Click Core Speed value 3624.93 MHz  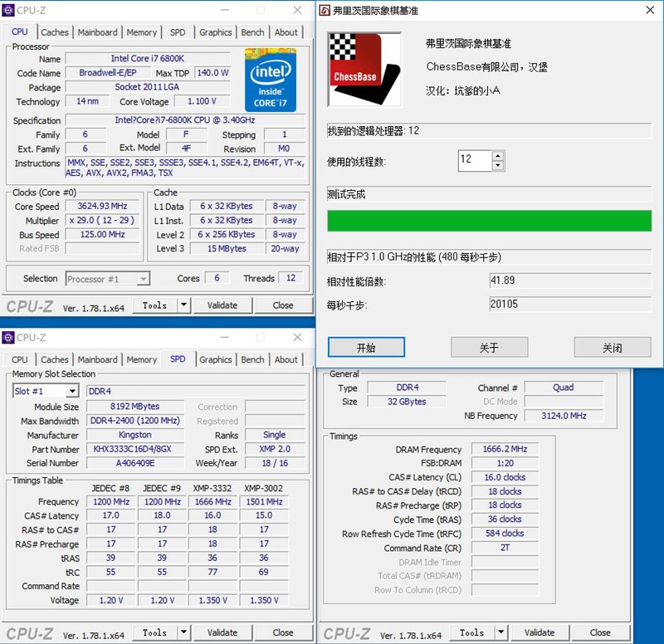pos(102,206)
